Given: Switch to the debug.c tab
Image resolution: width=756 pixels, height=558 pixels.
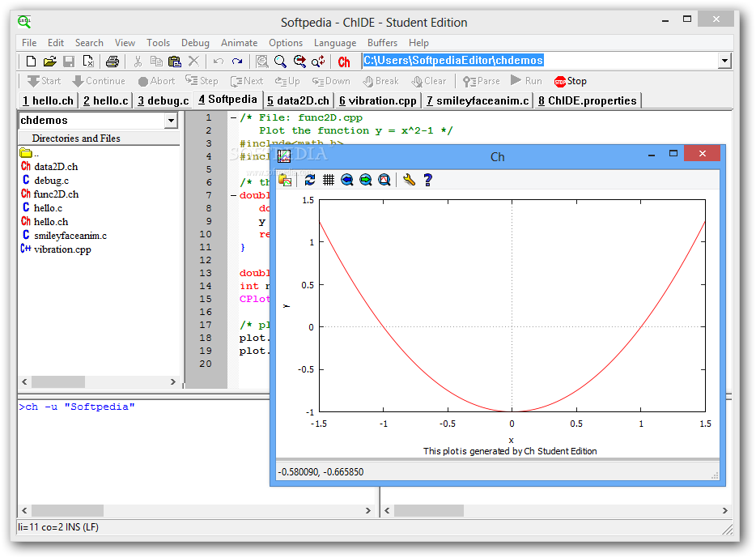Looking at the screenshot, I should click(164, 100).
